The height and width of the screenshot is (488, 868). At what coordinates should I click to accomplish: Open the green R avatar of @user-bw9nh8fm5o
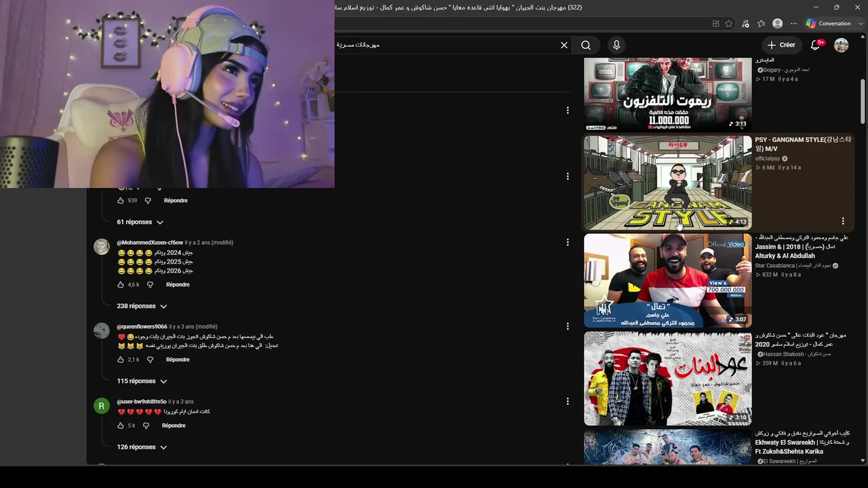(x=101, y=406)
